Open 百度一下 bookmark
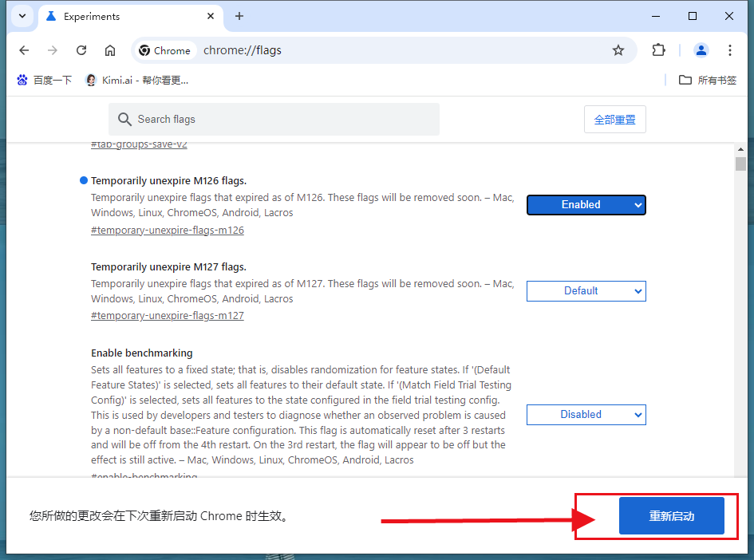 (44, 81)
